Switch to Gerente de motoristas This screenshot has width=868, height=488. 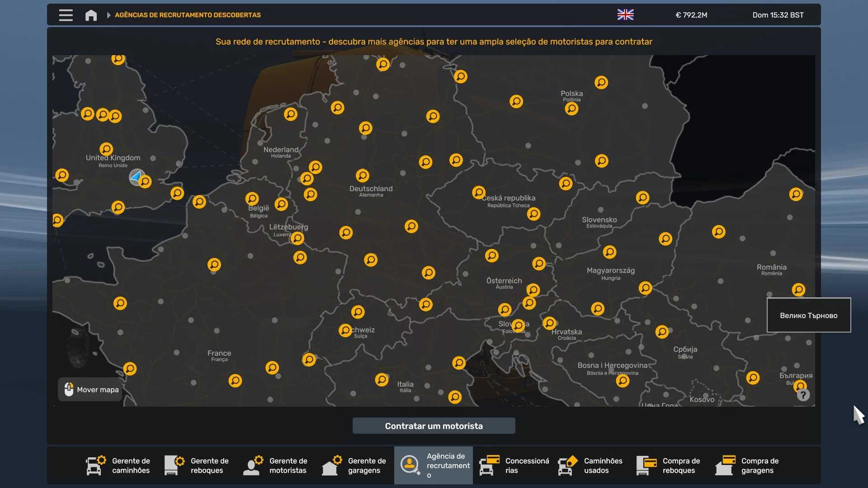click(x=276, y=465)
